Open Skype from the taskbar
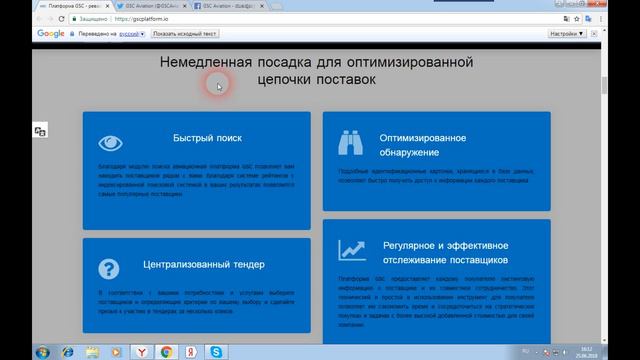Image resolution: width=640 pixels, height=360 pixels. tap(216, 352)
